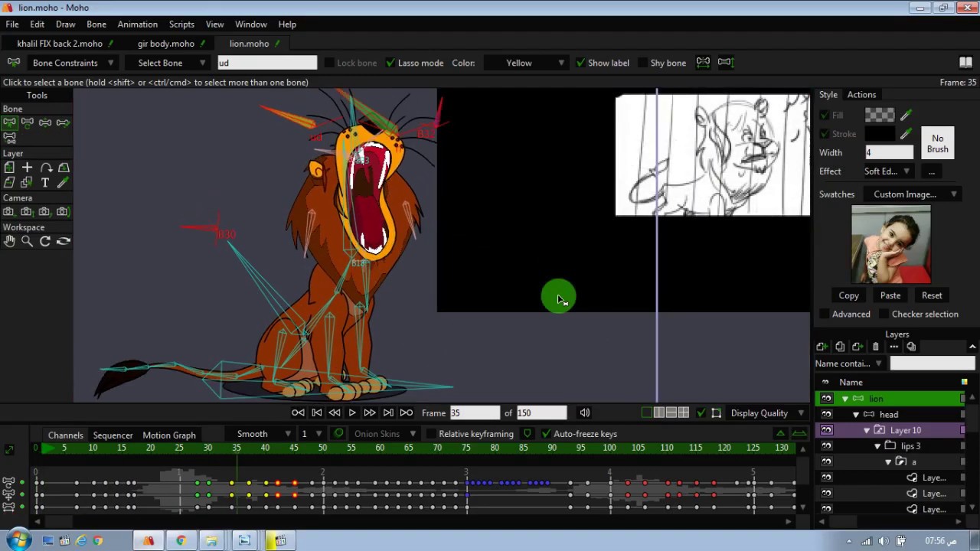Click the play button in playback controls
980x551 pixels.
pos(352,413)
